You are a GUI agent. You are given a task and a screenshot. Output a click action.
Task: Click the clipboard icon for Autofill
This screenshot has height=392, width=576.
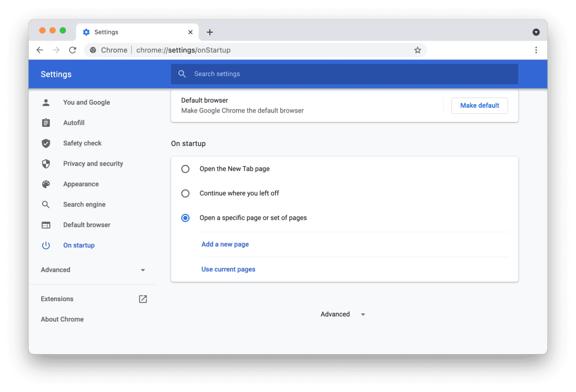pos(46,123)
